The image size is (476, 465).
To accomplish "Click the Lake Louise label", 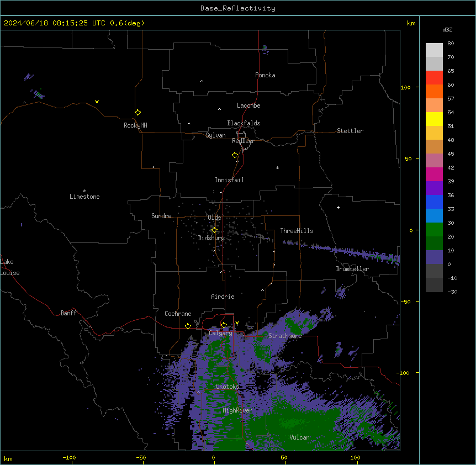I will coord(10,267).
